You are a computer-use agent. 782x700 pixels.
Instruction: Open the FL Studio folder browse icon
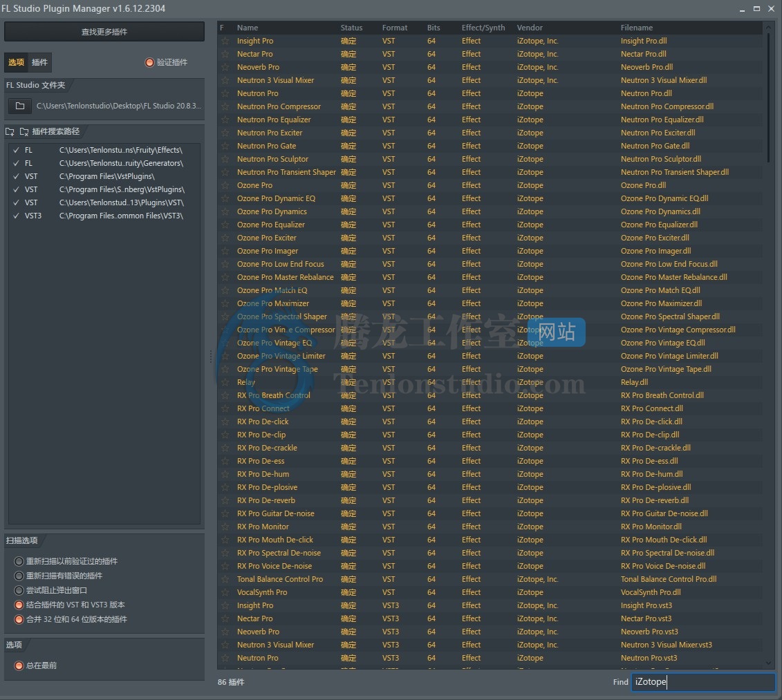click(20, 106)
